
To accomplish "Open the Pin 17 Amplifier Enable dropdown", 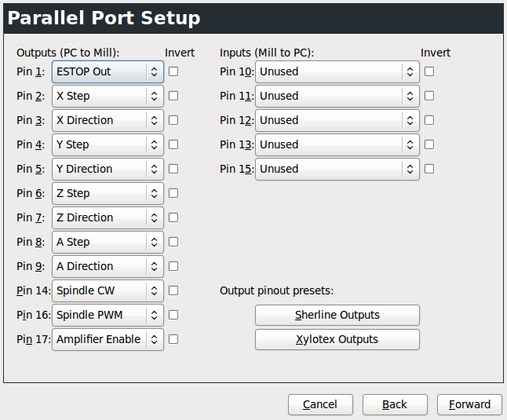I will tap(108, 339).
